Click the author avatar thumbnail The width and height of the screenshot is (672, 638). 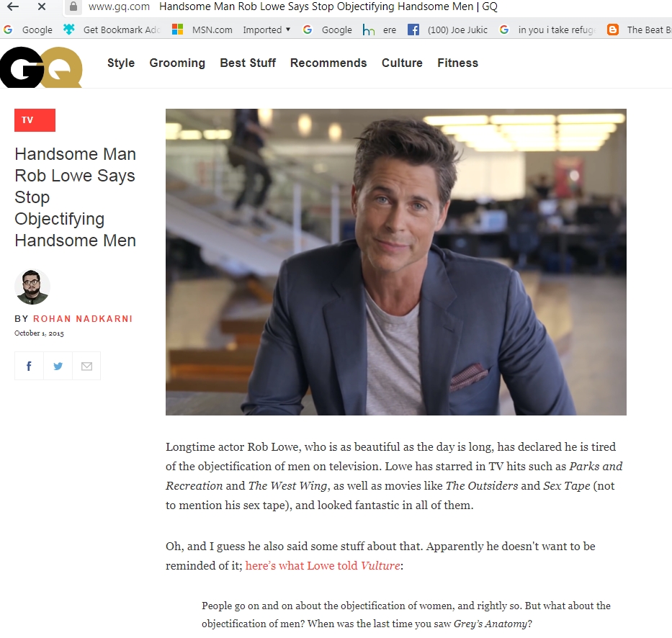32,287
